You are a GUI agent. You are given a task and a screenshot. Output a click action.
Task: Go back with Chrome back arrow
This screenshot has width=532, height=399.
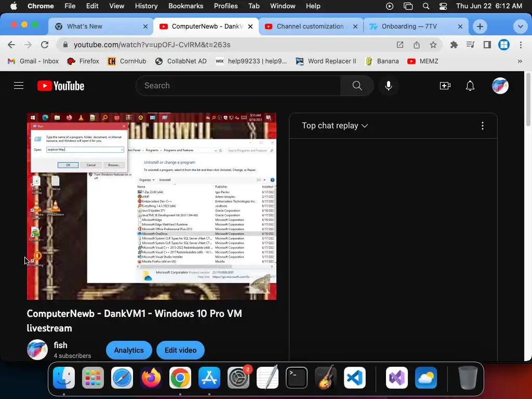tap(11, 45)
